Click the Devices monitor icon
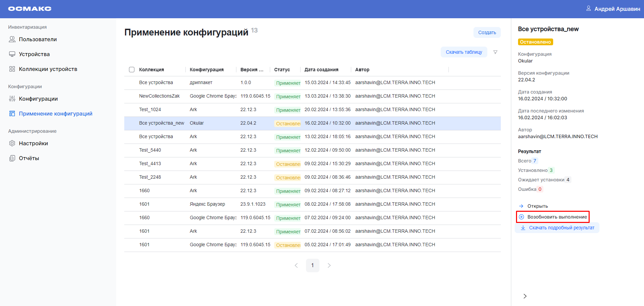This screenshot has height=306, width=644. coord(12,54)
